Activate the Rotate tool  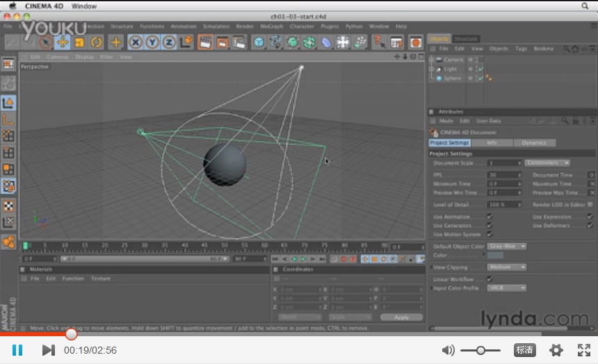[96, 42]
